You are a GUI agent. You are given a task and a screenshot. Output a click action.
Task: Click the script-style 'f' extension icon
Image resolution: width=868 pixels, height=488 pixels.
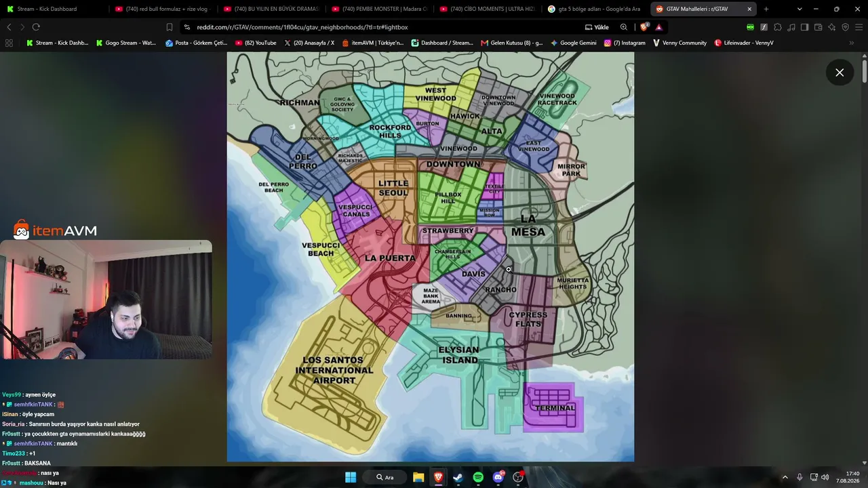pyautogui.click(x=764, y=27)
